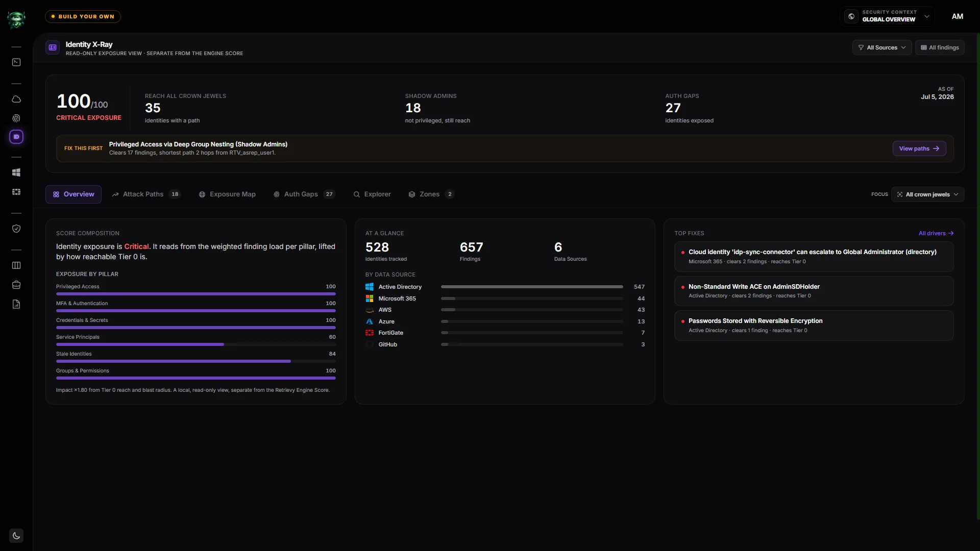The height and width of the screenshot is (551, 980).
Task: Click the columns layout sidebar icon
Action: 16,265
